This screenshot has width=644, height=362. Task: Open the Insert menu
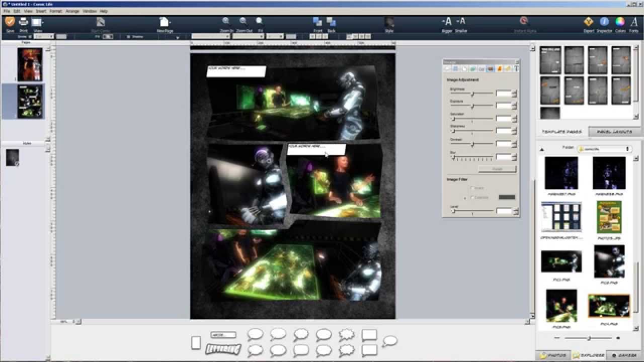click(x=41, y=11)
